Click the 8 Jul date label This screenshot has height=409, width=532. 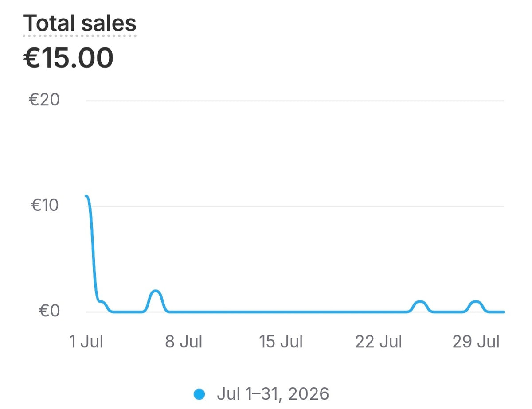[184, 342]
